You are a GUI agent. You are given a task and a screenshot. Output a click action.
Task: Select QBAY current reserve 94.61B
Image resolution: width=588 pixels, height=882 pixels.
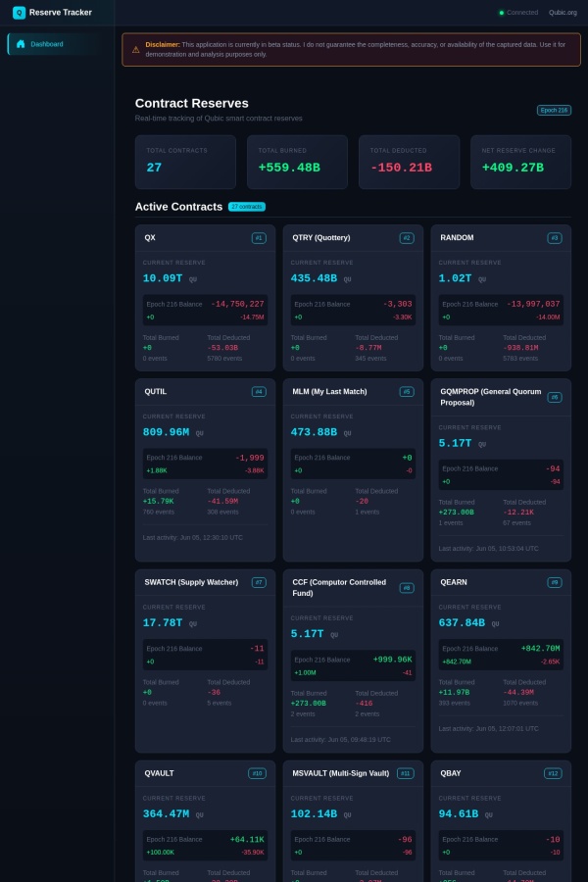click(459, 814)
